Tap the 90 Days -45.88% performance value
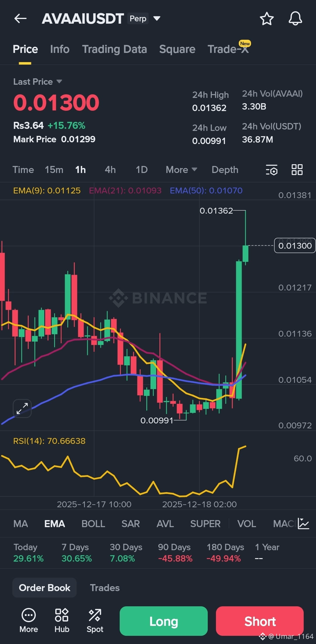The image size is (316, 644). pos(175,558)
